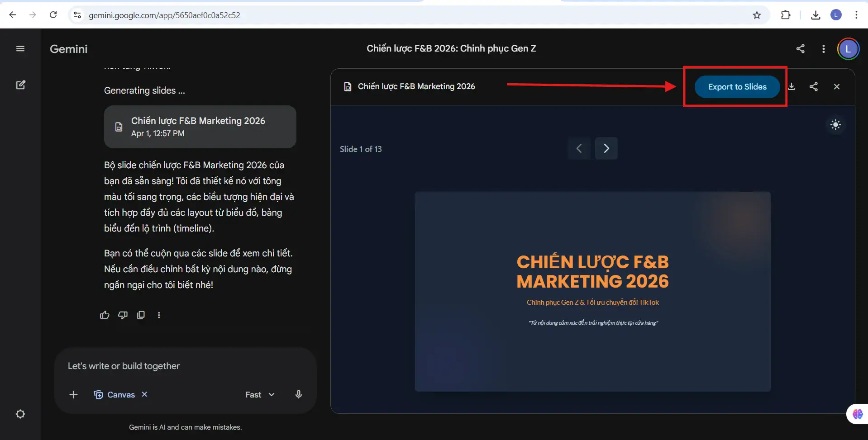Open the Chiến lược F&B Marketing 2026 file card
The width and height of the screenshot is (868, 440).
[200, 127]
